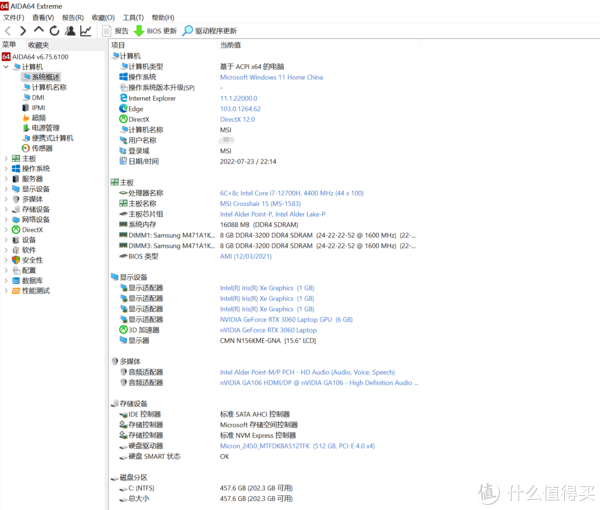The width and height of the screenshot is (600, 510).
Task: Open the 工具(T) menu
Action: point(133,18)
